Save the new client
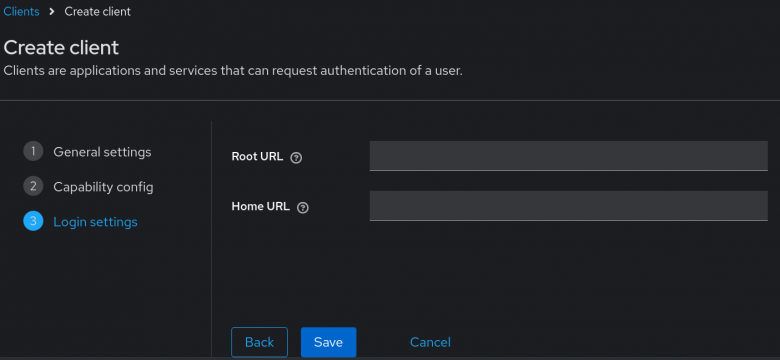This screenshot has height=360, width=780. point(328,342)
